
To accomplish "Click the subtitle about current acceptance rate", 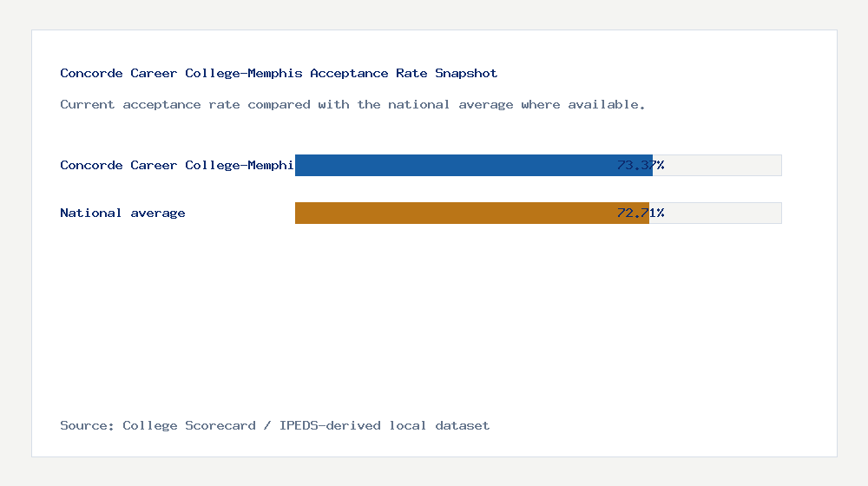I will coord(352,104).
